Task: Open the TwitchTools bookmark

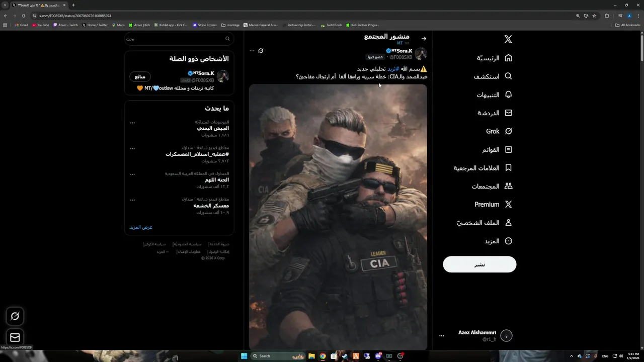Action: tap(331, 25)
